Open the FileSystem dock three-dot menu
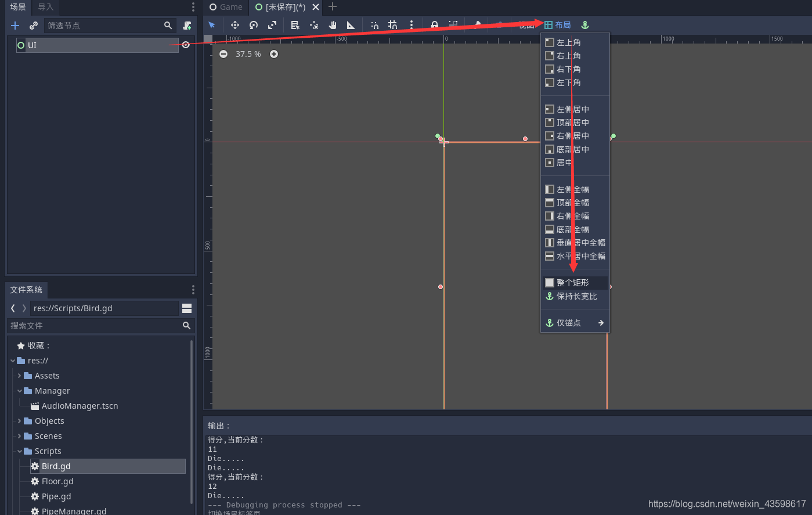Image resolution: width=812 pixels, height=515 pixels. click(193, 290)
